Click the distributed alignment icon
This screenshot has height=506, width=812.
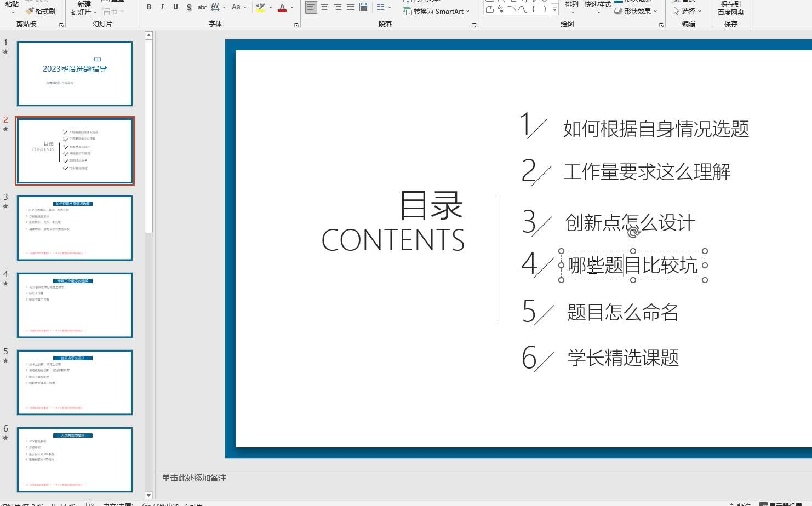coord(364,7)
